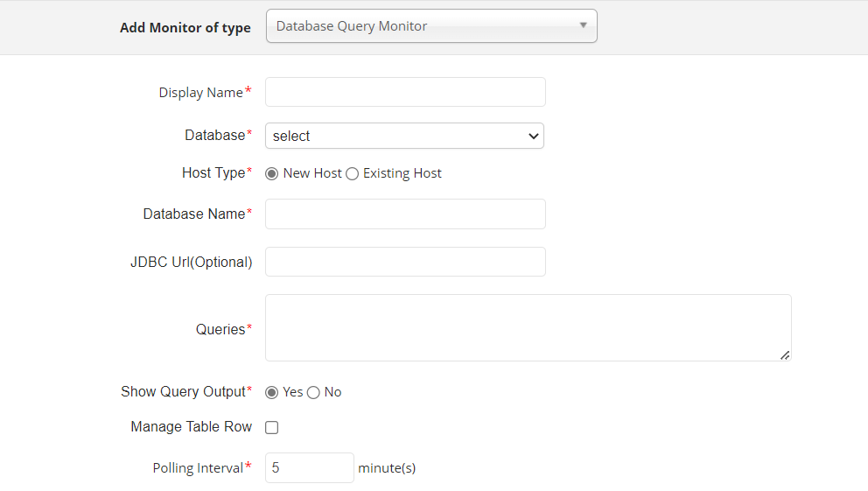868x491 pixels.
Task: Select Yes for Show Query Output
Action: tap(272, 392)
